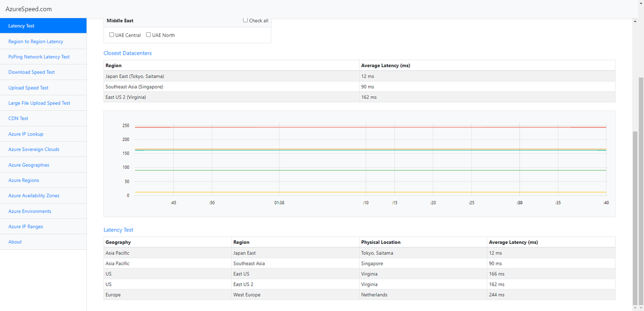This screenshot has width=644, height=311.
Task: Open Azure Availability Zones page
Action: [x=43, y=196]
